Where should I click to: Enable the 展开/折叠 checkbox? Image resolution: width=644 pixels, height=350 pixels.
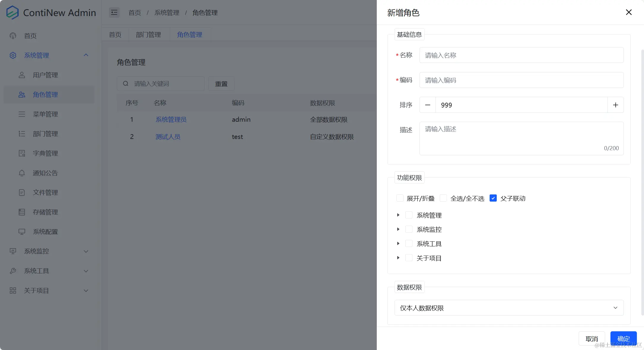[x=400, y=198]
